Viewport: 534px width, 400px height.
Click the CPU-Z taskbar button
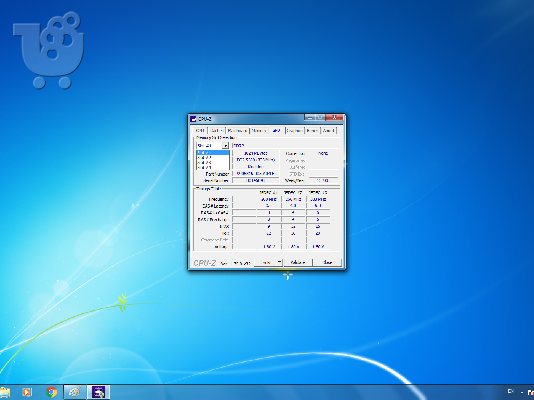point(99,392)
